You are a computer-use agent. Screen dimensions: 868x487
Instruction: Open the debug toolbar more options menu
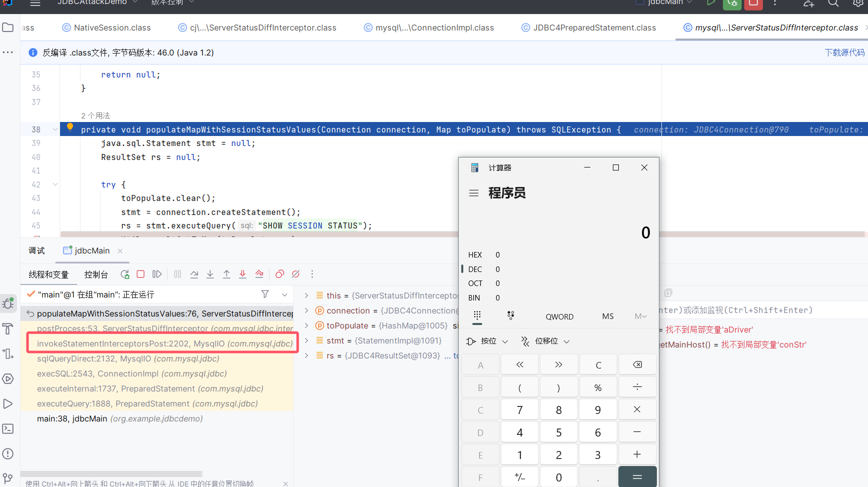point(312,274)
